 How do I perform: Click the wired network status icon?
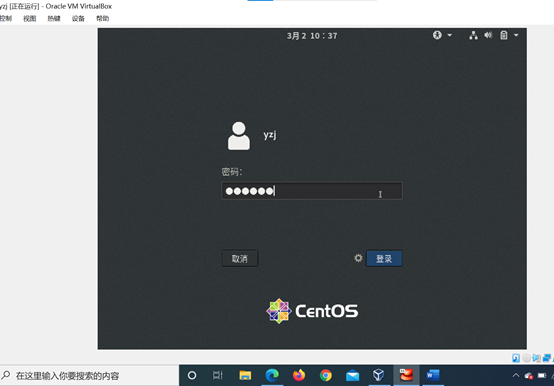473,35
